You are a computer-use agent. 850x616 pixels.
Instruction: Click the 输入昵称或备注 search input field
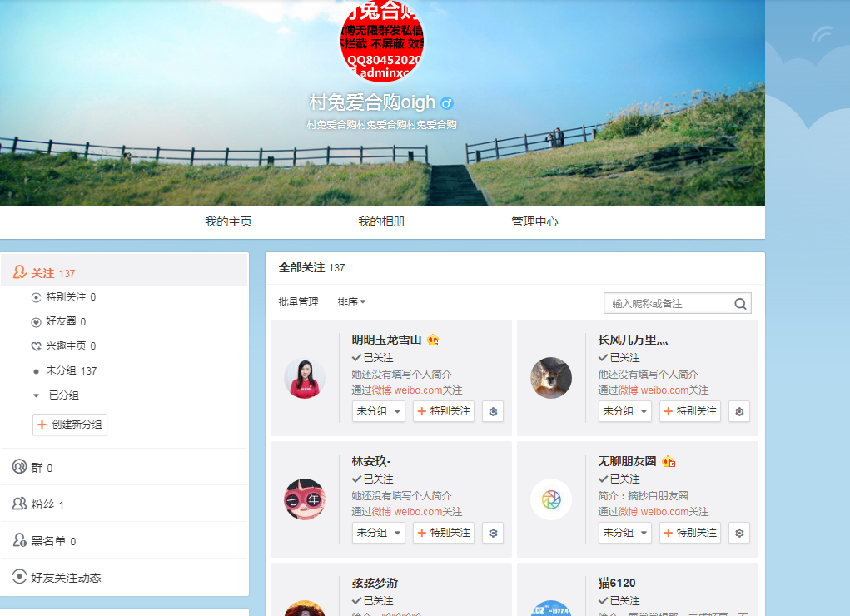(666, 303)
